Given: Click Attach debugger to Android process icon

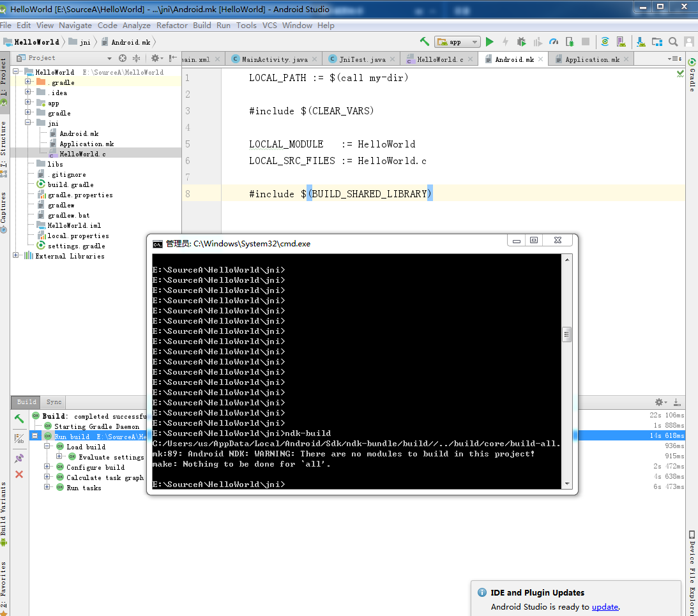Looking at the screenshot, I should click(570, 42).
